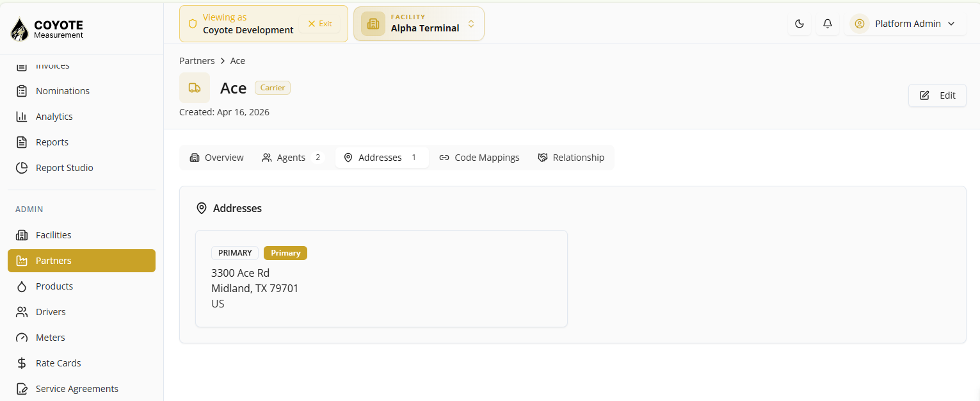Image resolution: width=980 pixels, height=401 pixels.
Task: Click the Edit button
Action: click(937, 95)
